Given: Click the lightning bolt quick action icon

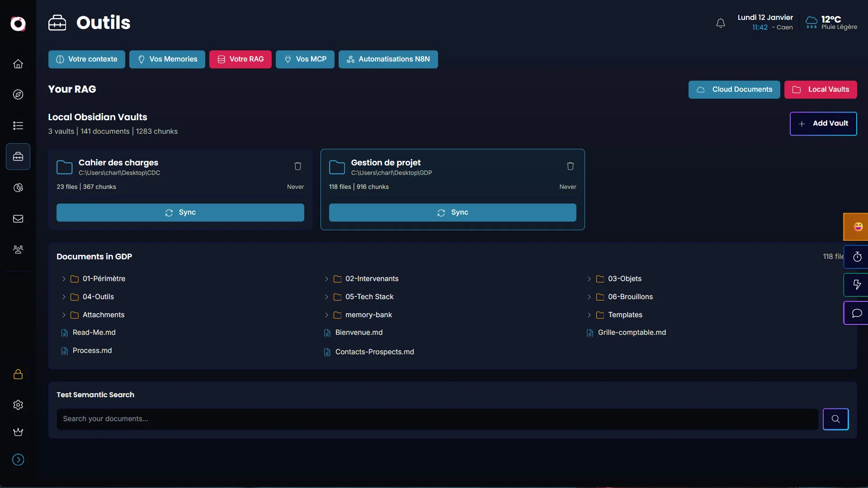Looking at the screenshot, I should point(857,285).
